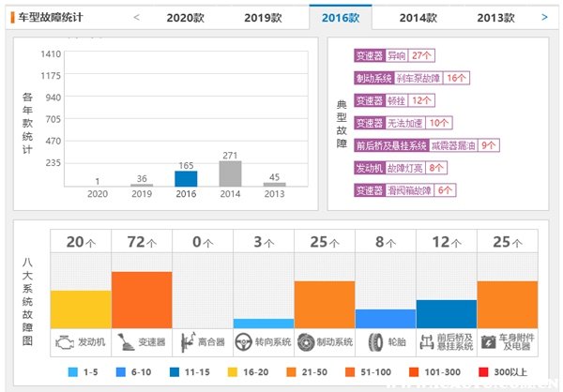Viewport: 563px width, 392px height.
Task: Click the orange transmission bar in chart
Action: point(142,298)
